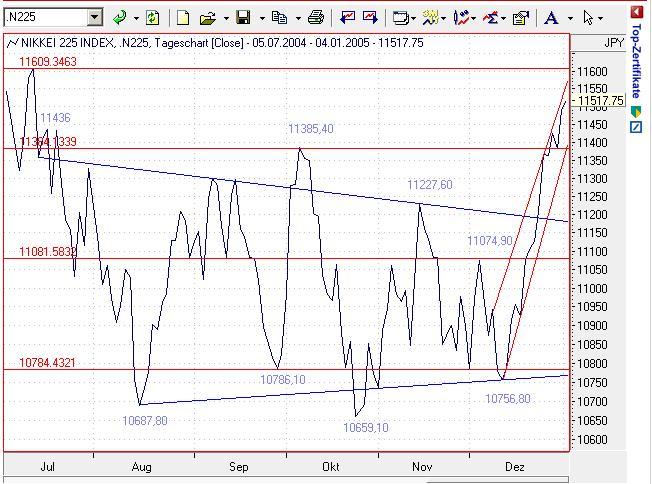This screenshot has height=484, width=652.
Task: Expand dropdown beside 3M period icon
Action: (443, 18)
